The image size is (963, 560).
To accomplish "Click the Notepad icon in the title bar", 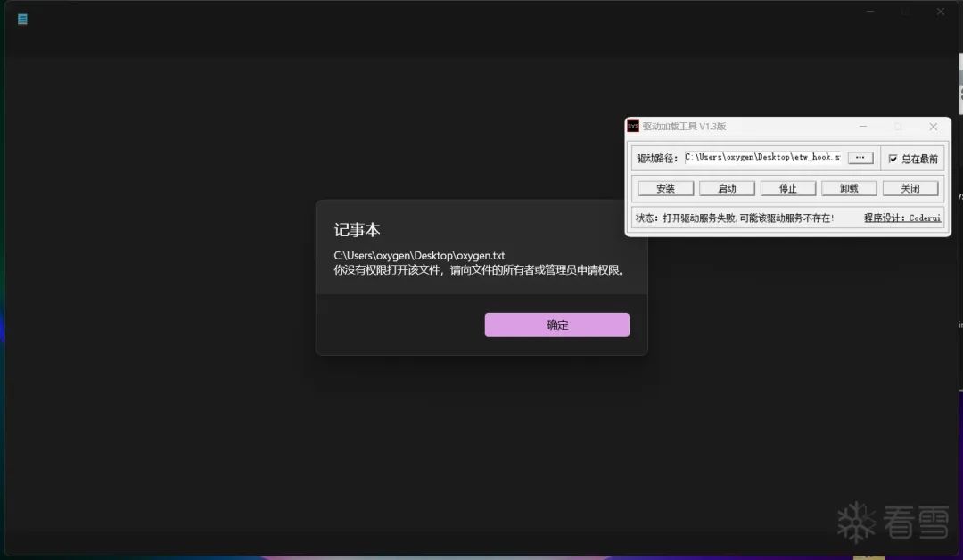I will point(21,18).
